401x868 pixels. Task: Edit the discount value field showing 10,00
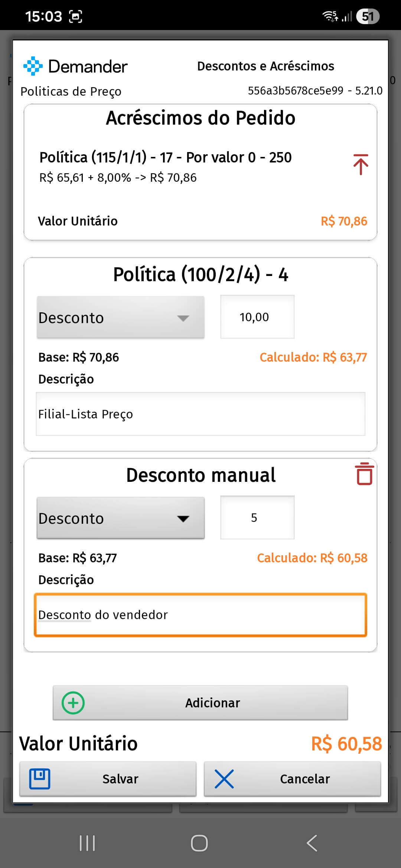[257, 317]
